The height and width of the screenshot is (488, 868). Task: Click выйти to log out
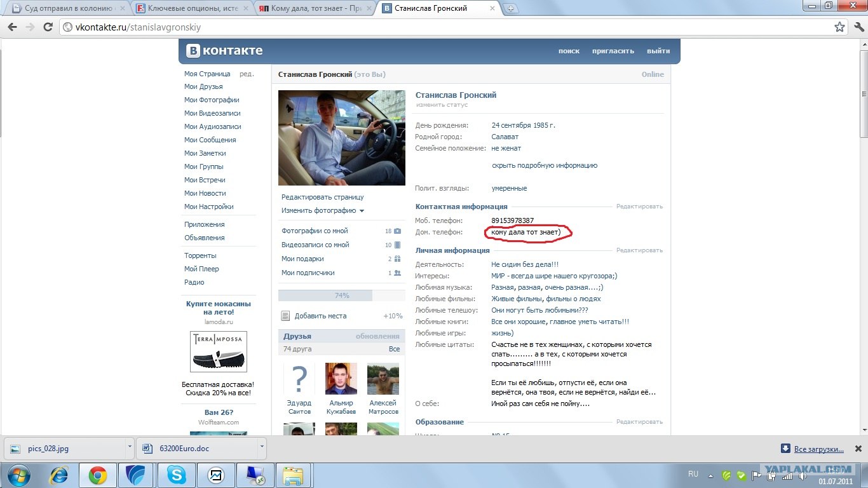(x=658, y=51)
